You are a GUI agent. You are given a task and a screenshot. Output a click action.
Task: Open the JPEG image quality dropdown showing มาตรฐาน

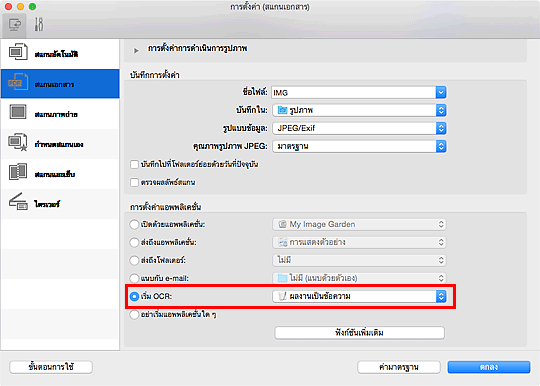click(x=360, y=146)
